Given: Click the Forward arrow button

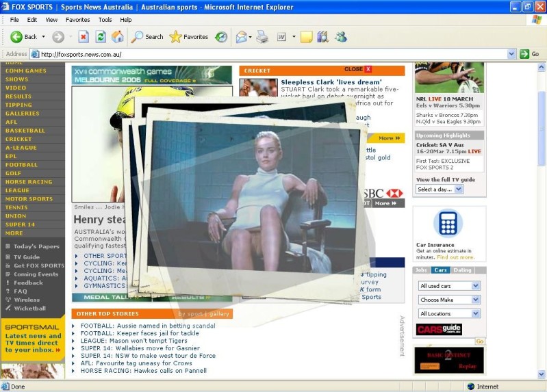Looking at the screenshot, I should tap(58, 37).
